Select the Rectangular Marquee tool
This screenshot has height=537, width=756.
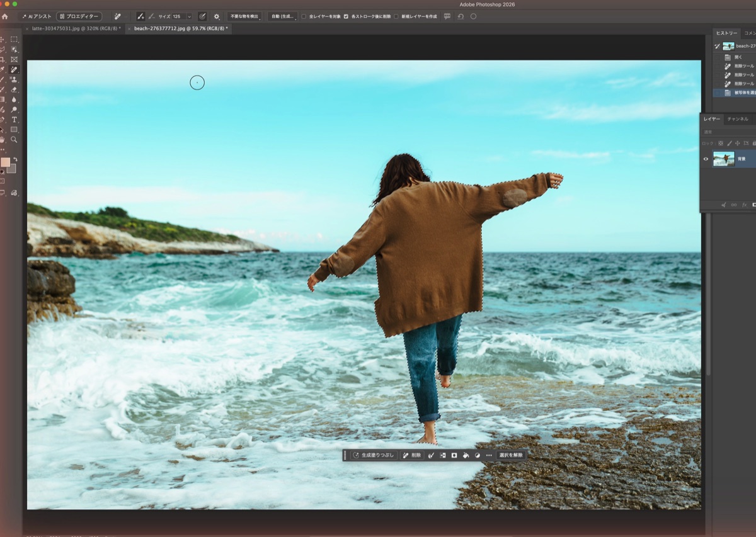click(x=14, y=39)
